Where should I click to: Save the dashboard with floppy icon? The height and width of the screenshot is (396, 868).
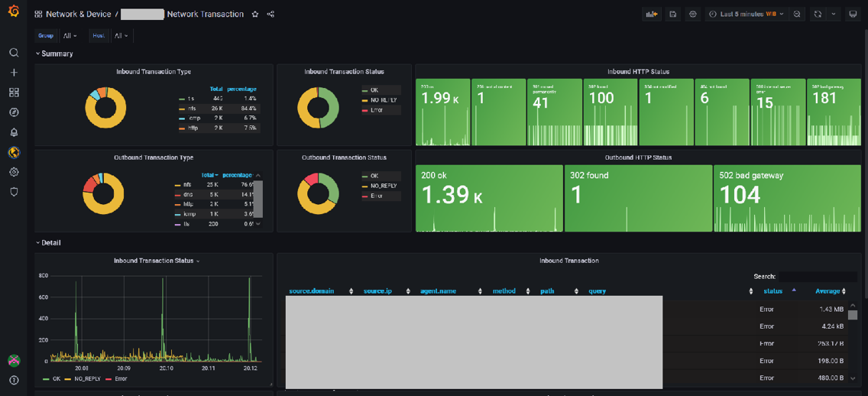[672, 15]
